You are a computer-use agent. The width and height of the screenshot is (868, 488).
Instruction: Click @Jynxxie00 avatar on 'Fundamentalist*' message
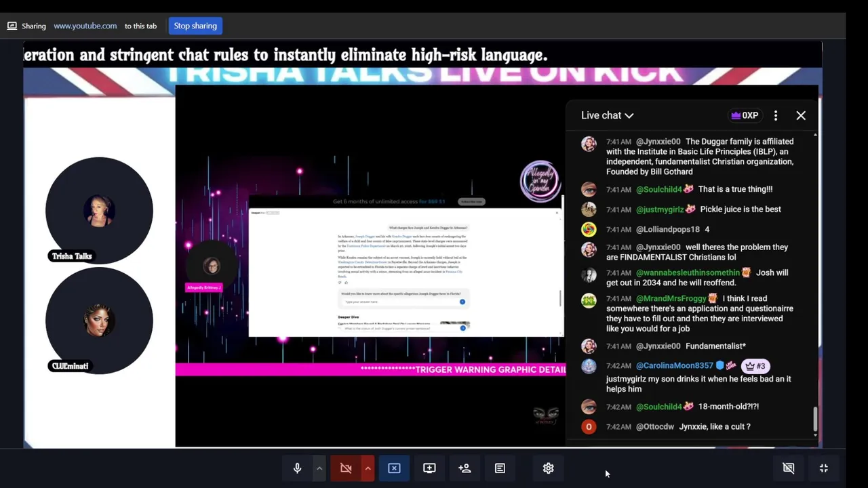(x=589, y=346)
